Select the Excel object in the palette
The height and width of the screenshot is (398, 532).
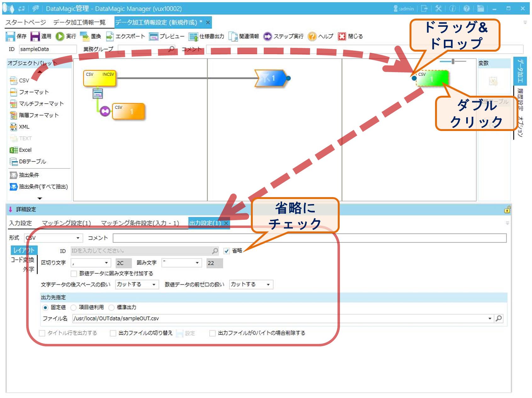pos(21,150)
